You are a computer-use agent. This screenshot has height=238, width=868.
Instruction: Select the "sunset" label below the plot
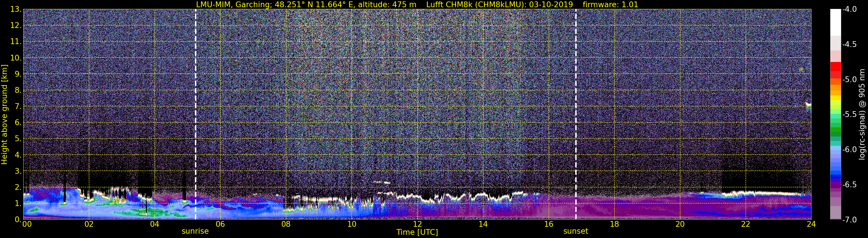click(575, 231)
